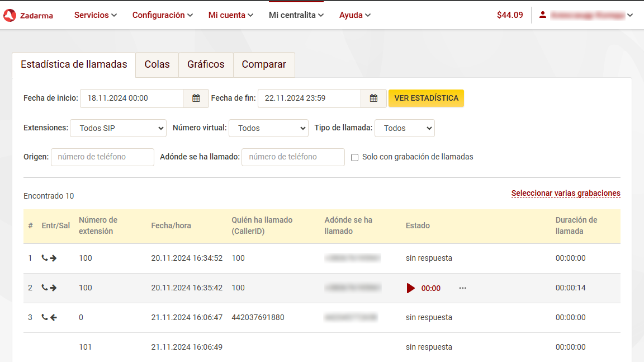
Task: Click the Duración de llamada column header
Action: click(x=576, y=225)
